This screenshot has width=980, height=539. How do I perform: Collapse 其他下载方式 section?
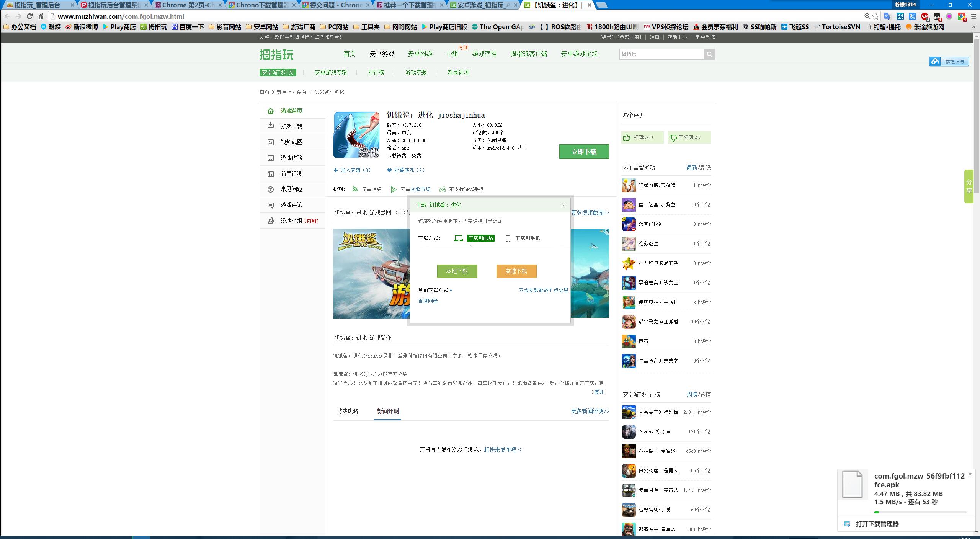pyautogui.click(x=435, y=290)
